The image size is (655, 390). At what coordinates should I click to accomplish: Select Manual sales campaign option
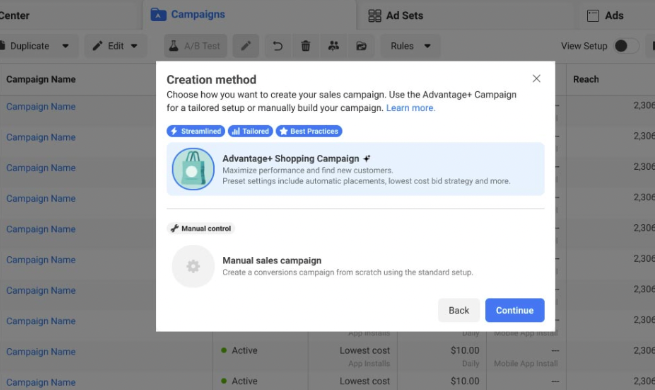click(x=355, y=266)
